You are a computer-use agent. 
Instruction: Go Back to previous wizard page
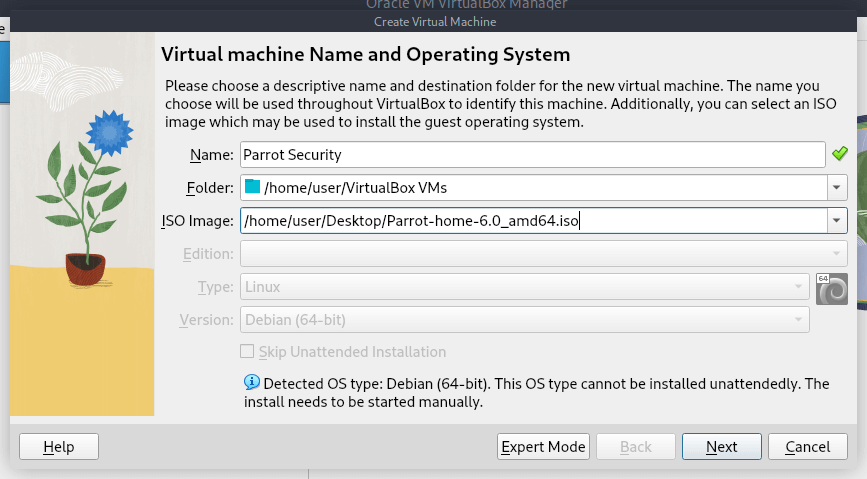635,447
